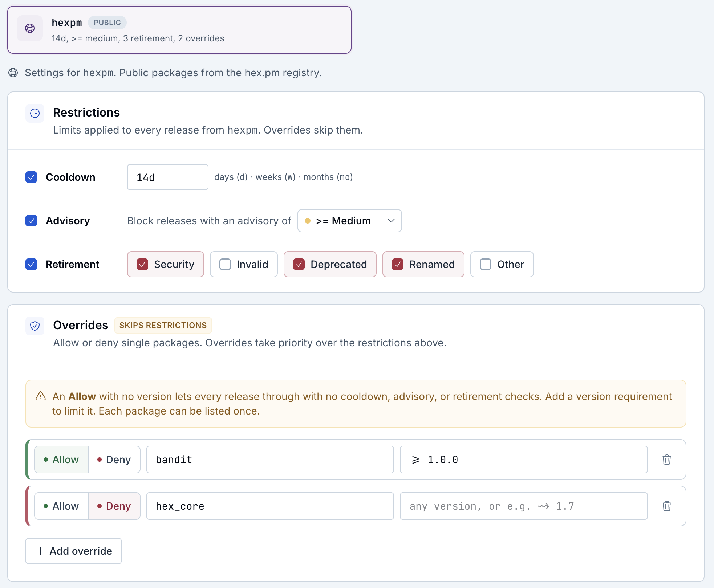Image resolution: width=714 pixels, height=588 pixels.
Task: Click the >= 1.0.0 version field
Action: pyautogui.click(x=524, y=460)
